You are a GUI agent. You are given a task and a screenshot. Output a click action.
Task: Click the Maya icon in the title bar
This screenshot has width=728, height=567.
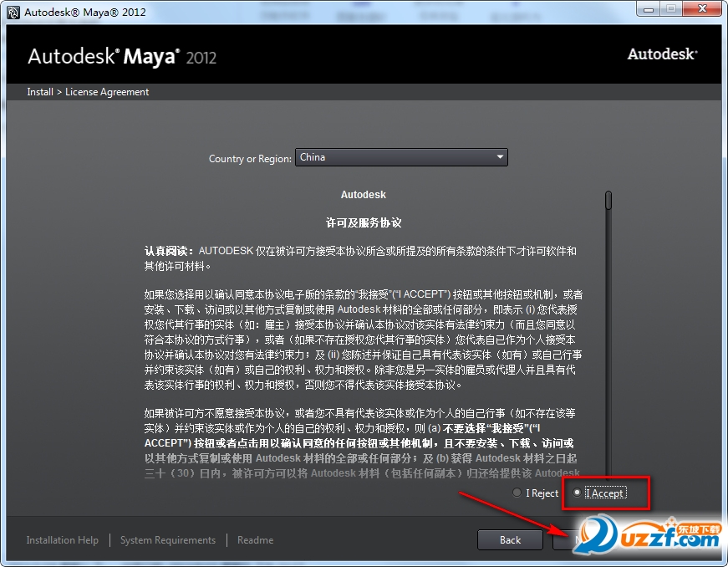click(x=13, y=12)
